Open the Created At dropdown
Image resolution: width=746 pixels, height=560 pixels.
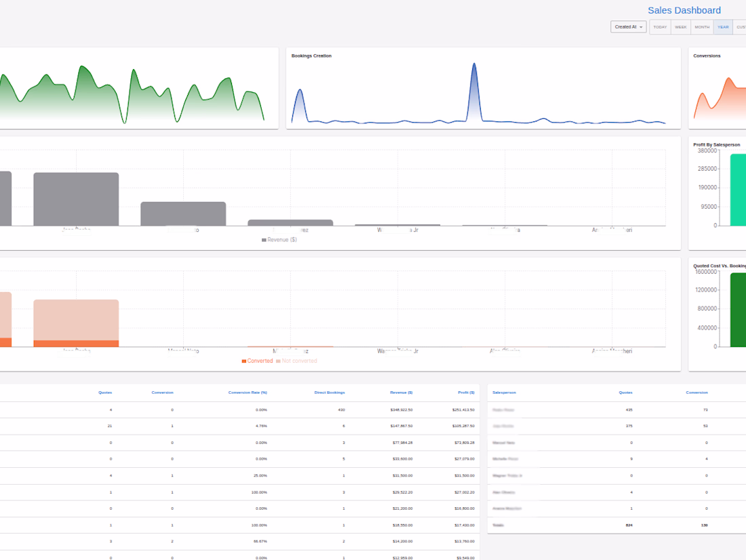[x=628, y=27]
